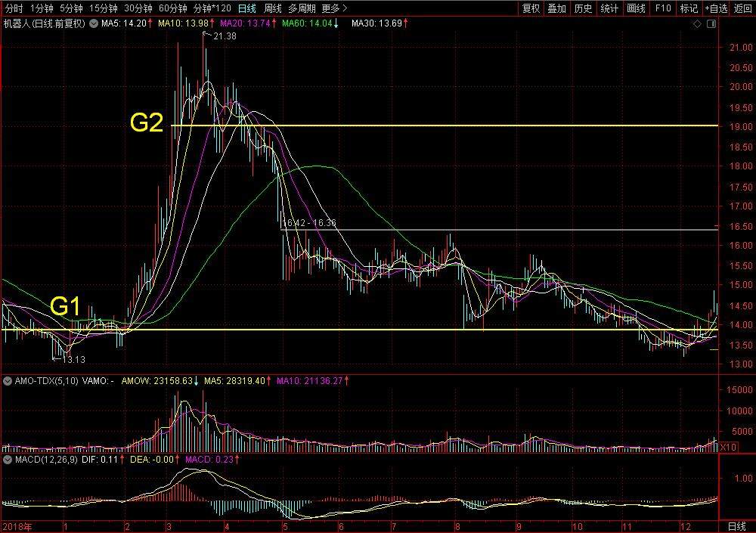The image size is (756, 533).
Task: Click the volume MA5: 28319.40 label
Action: (237, 381)
